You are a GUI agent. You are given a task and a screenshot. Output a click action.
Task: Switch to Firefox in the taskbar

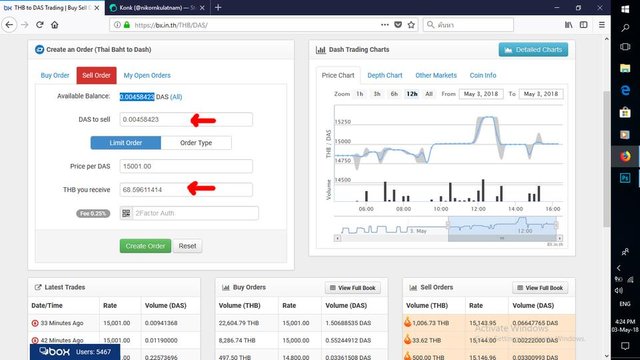(625, 156)
